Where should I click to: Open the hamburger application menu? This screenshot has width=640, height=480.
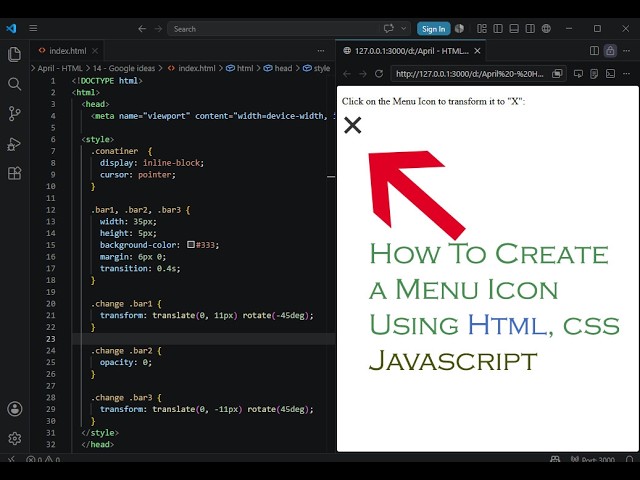tap(33, 28)
